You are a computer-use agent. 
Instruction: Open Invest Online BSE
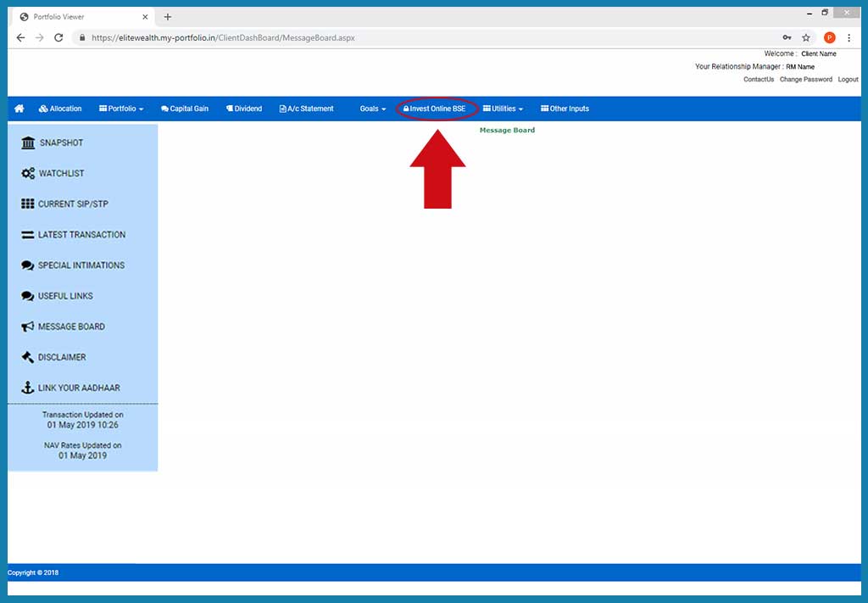(x=435, y=109)
